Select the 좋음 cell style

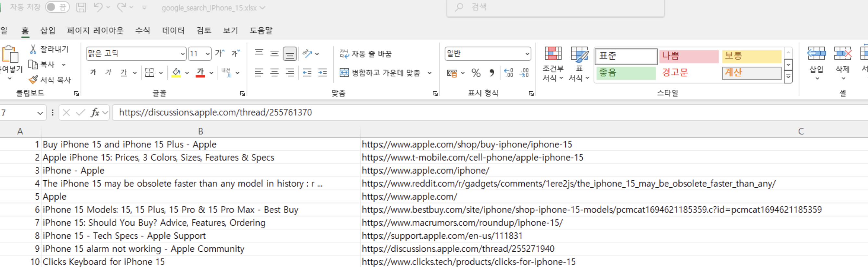(x=626, y=73)
